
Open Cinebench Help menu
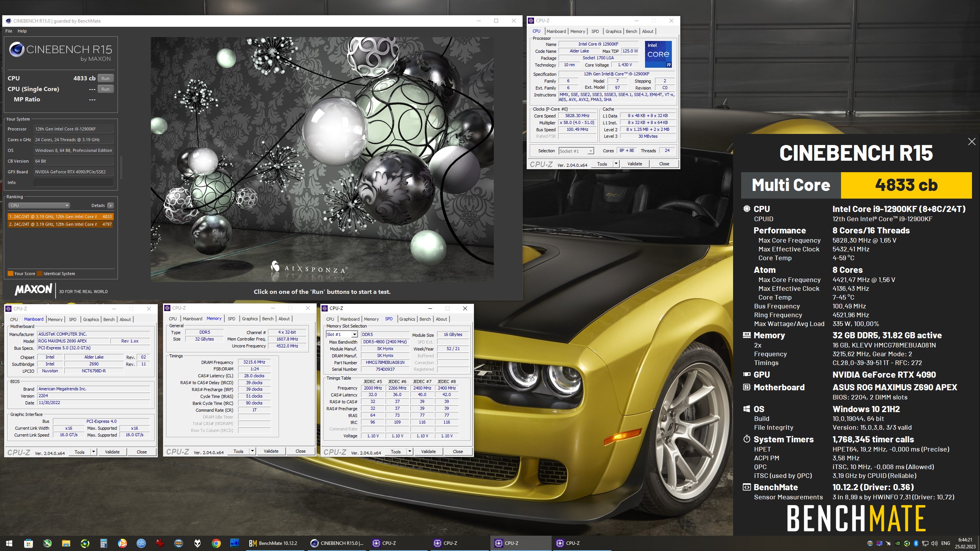22,31
